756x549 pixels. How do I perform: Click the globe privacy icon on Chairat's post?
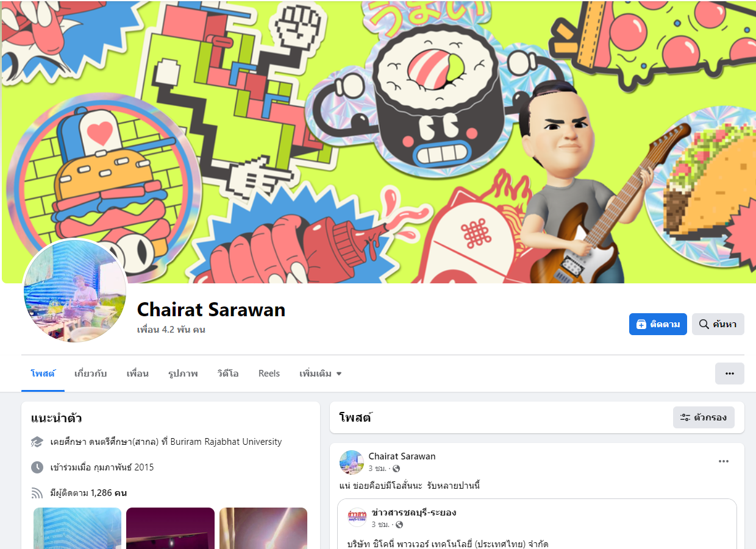click(x=396, y=469)
